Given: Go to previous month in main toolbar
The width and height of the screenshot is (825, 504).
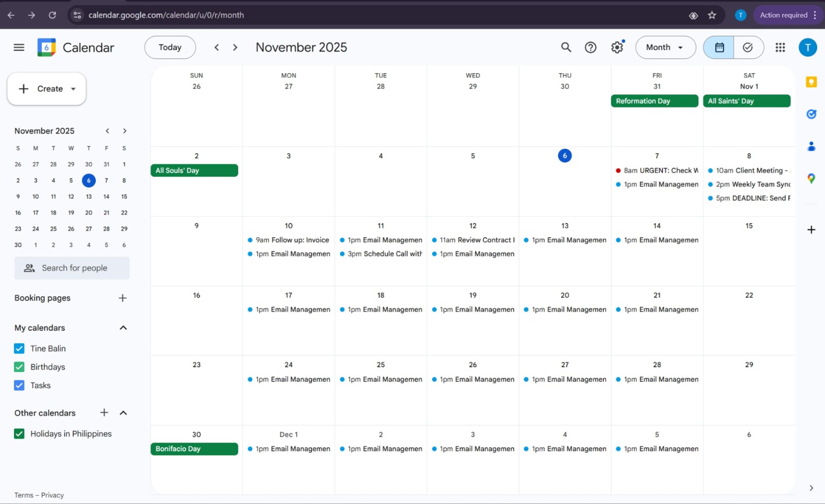Looking at the screenshot, I should point(217,47).
